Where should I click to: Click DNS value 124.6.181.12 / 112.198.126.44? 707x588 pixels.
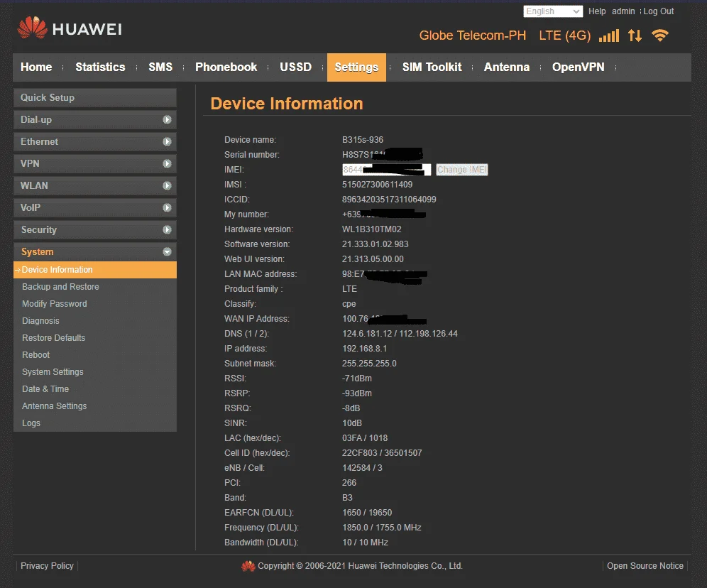[400, 334]
